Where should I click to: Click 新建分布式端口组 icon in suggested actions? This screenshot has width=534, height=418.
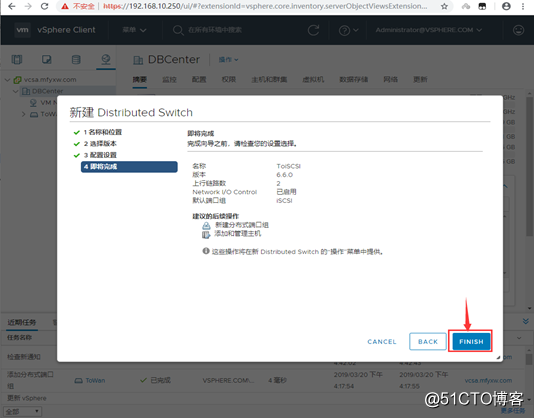(206, 226)
